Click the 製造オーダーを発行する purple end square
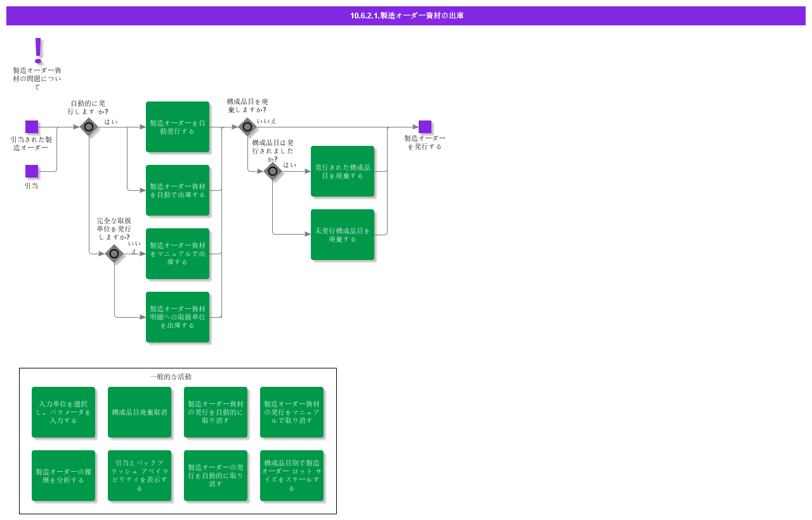This screenshot has width=812, height=520. tap(425, 127)
